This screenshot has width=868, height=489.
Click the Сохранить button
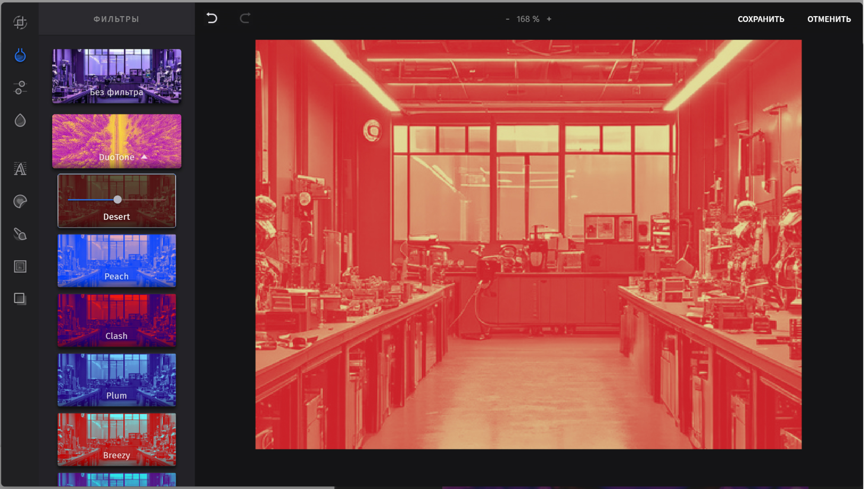(761, 19)
